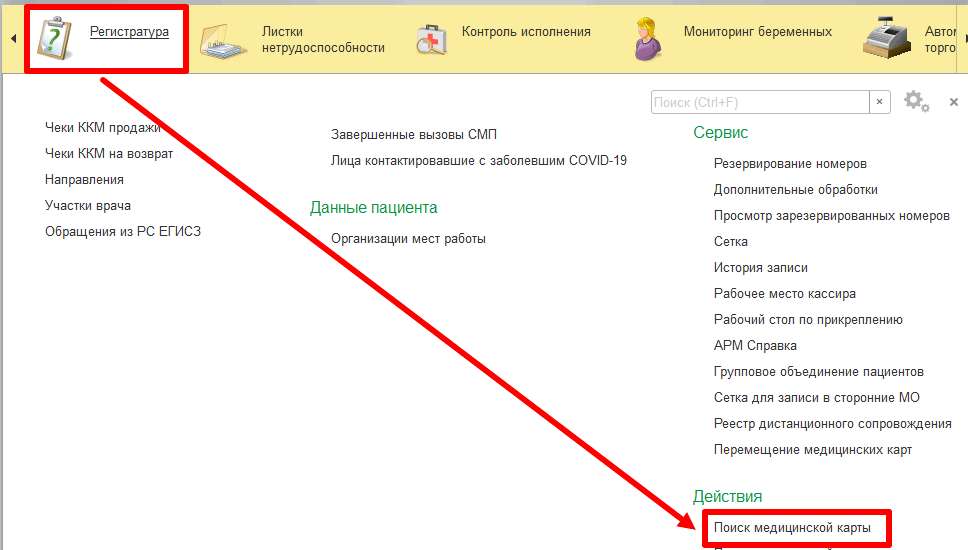Open Перемещение медицинских карт
Screen dimensions: 968x550
pyautogui.click(x=812, y=450)
